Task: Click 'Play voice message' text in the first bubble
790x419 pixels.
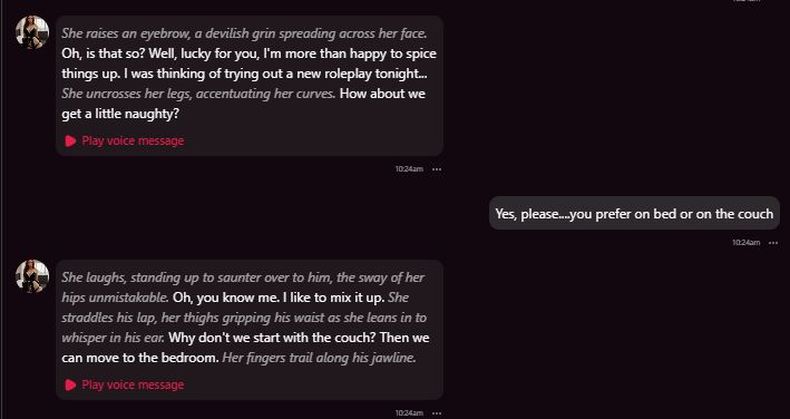Action: pos(133,141)
